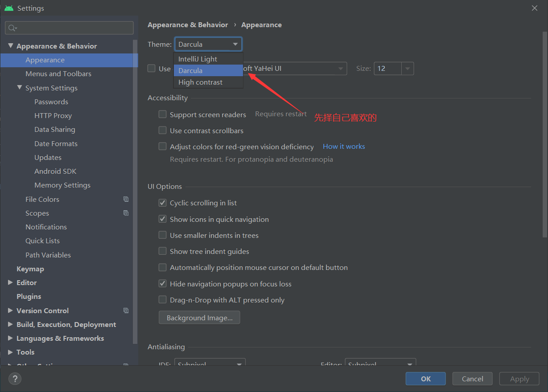
Task: Toggle the Use custom font checkbox
Action: coord(152,69)
